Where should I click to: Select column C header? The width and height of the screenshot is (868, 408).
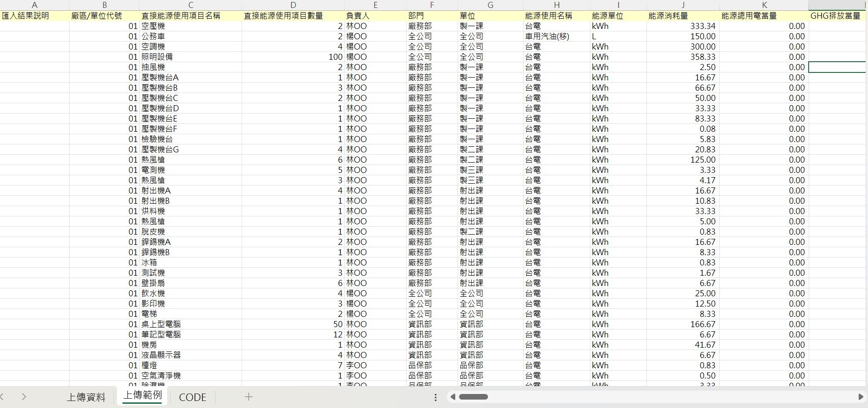191,5
